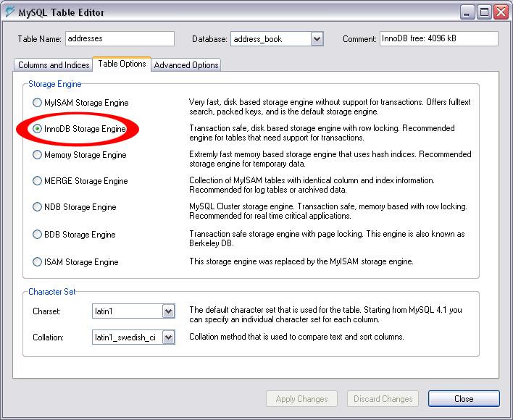This screenshot has width=513, height=420.
Task: Expand the Charset dropdown arrow
Action: (x=169, y=311)
